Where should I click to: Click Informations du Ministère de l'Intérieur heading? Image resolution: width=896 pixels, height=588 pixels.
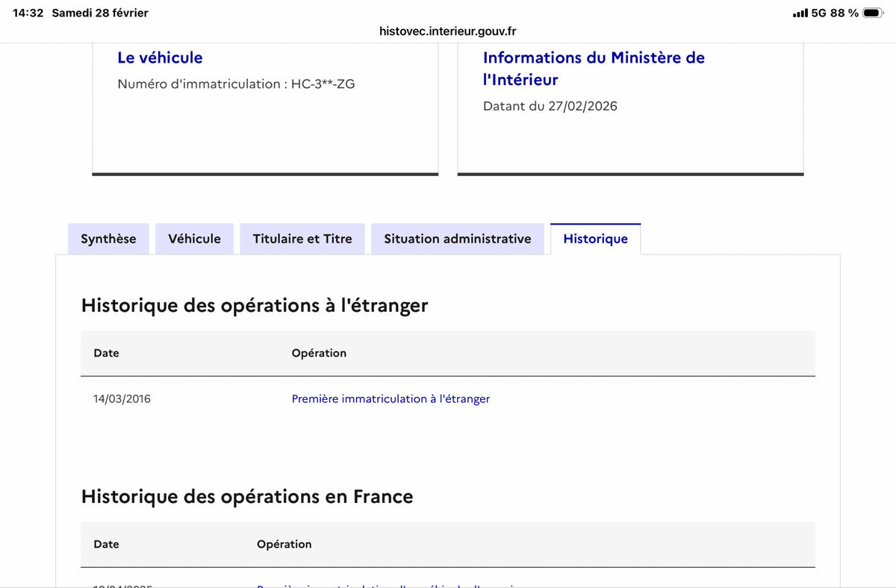click(594, 69)
